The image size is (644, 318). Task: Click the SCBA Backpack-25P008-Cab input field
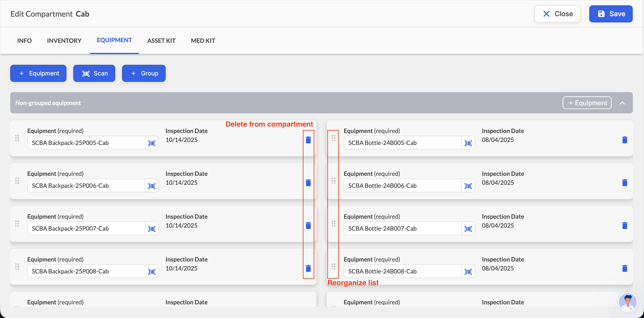pos(86,271)
